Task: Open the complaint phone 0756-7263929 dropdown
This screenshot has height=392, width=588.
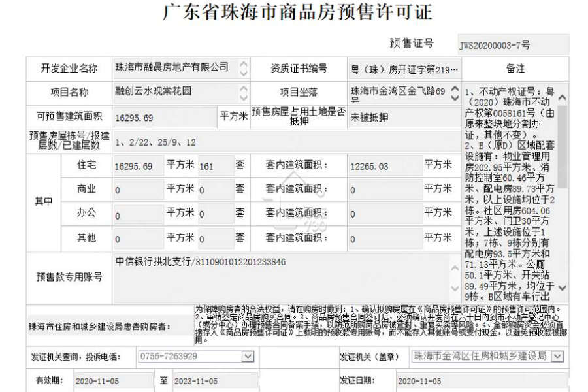Action: point(248,356)
